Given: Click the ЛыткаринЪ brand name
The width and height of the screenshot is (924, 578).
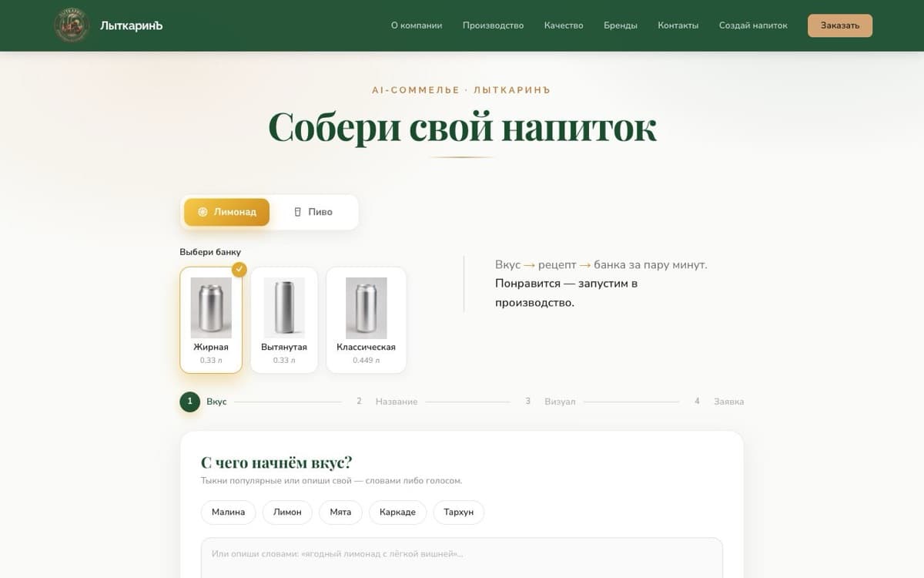Looking at the screenshot, I should pos(132,25).
